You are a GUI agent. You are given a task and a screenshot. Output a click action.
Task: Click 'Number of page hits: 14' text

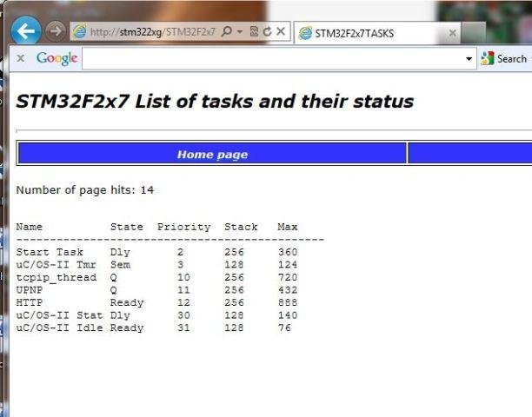click(x=85, y=190)
